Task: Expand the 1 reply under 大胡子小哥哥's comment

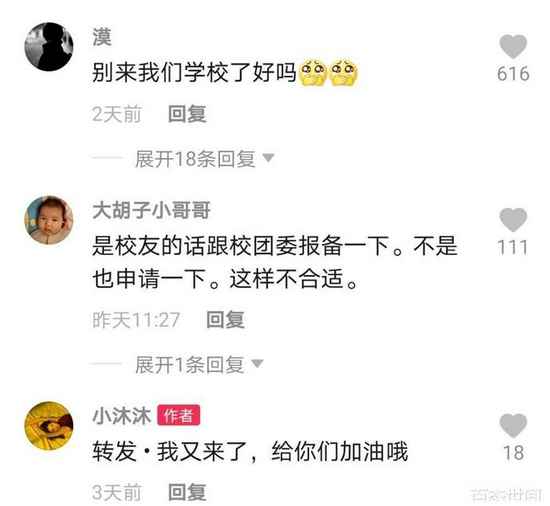Action: click(189, 365)
